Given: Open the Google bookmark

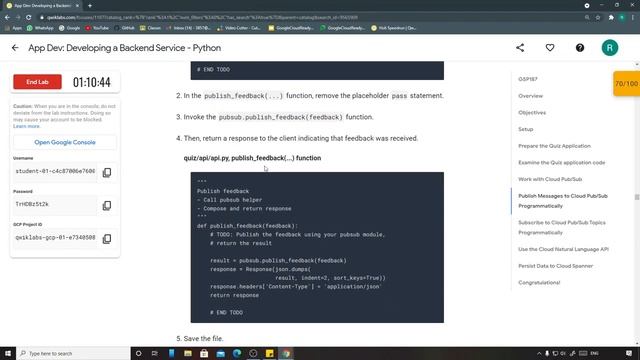Looking at the screenshot, I should point(69,28).
